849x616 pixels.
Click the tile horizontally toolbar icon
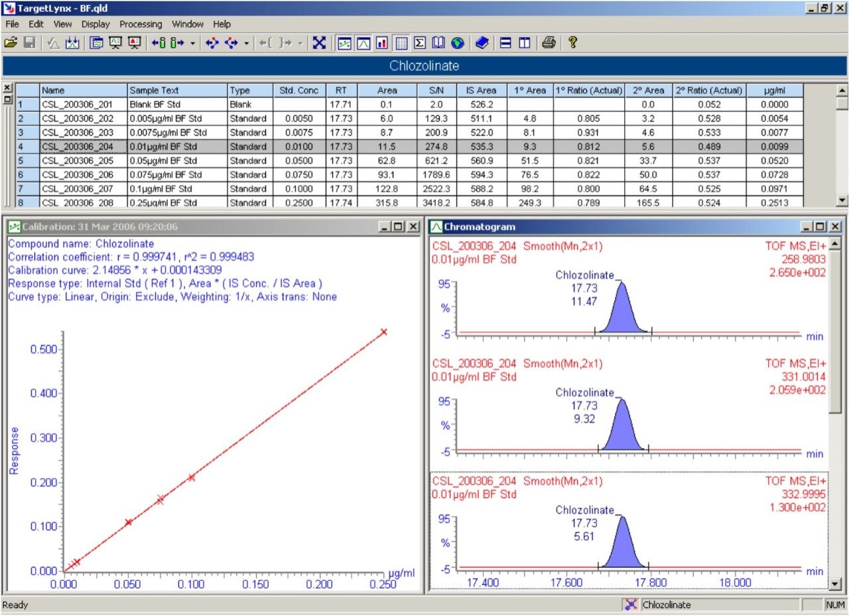pos(505,43)
